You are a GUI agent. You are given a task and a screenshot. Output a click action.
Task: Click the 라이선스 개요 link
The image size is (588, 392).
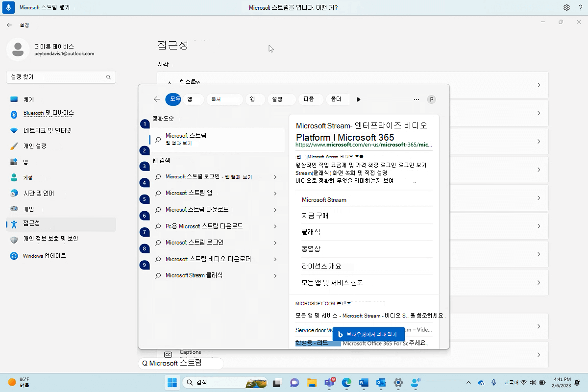(x=321, y=266)
